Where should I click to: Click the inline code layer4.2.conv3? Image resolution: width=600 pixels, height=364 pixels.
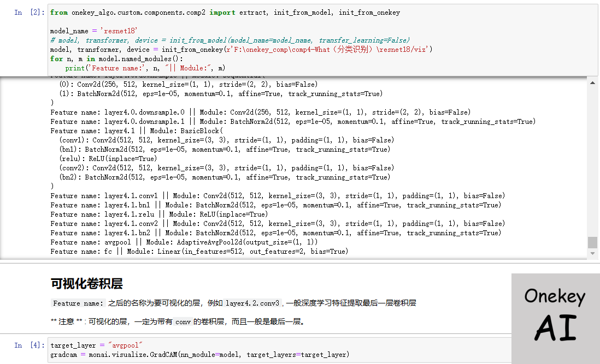coord(252,303)
